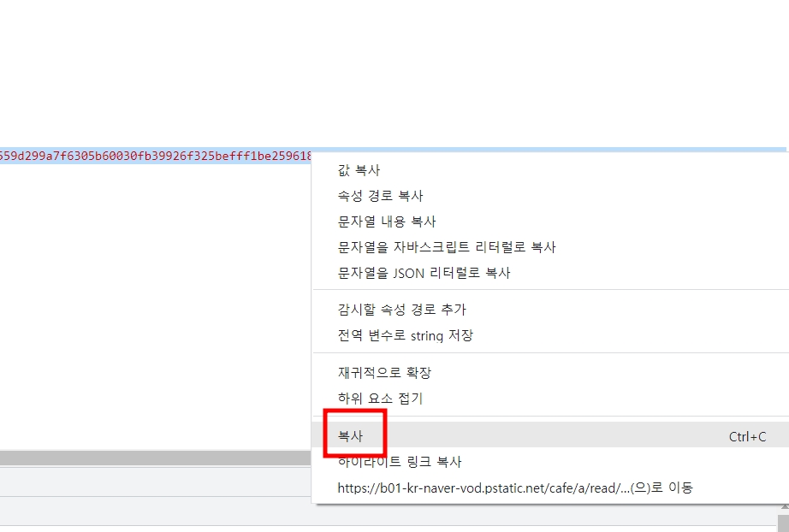Select '속성 경로 복사' menu entry
This screenshot has width=789, height=532.
(550, 196)
